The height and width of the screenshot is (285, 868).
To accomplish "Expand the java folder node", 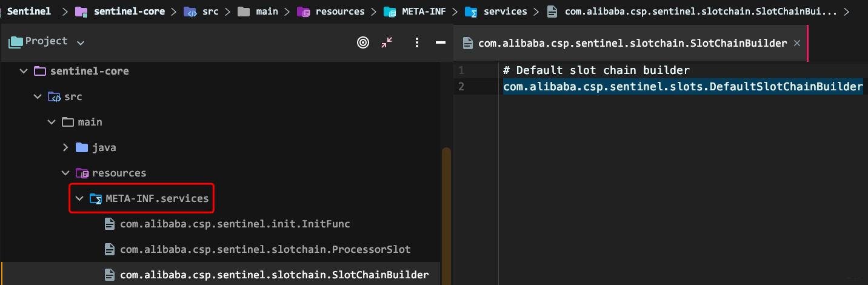I will click(x=66, y=147).
